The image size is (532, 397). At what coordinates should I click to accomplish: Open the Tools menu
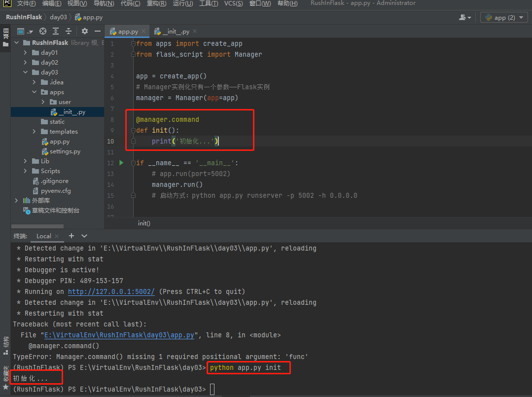point(209,3)
